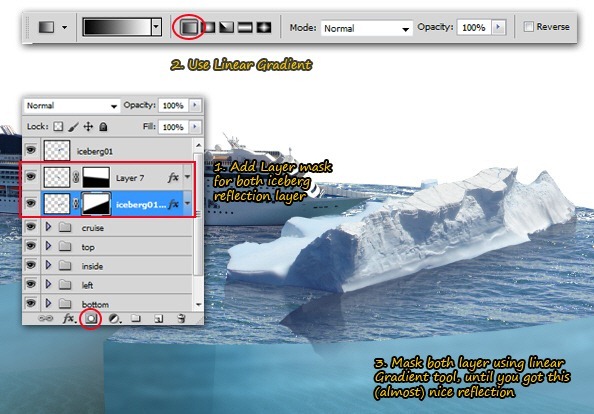The height and width of the screenshot is (414, 594).
Task: Click the Fill percentage field
Action: pos(173,127)
